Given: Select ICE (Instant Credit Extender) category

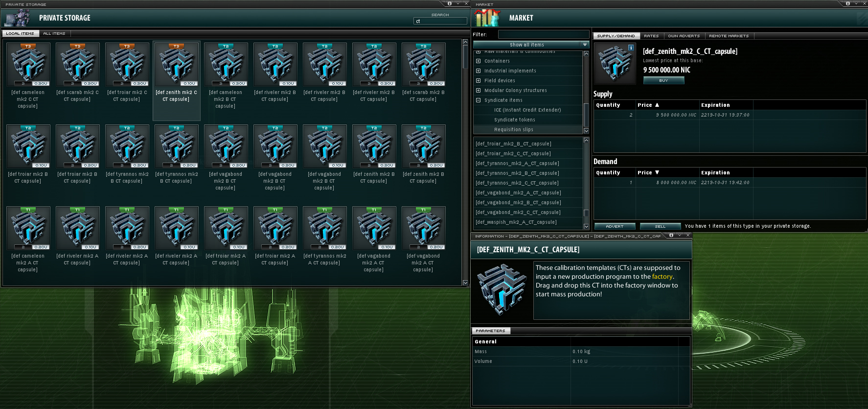Looking at the screenshot, I should [528, 110].
